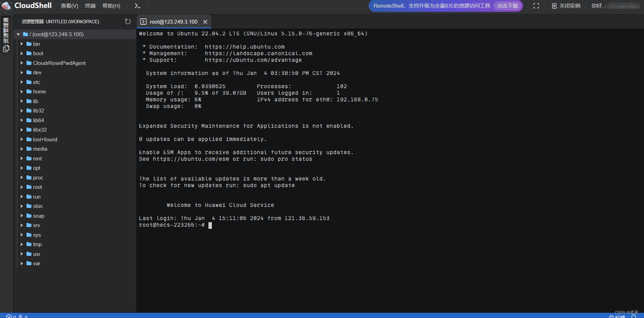The width and height of the screenshot is (644, 318).
Task: Click the tmp folder icon
Action: point(29,244)
